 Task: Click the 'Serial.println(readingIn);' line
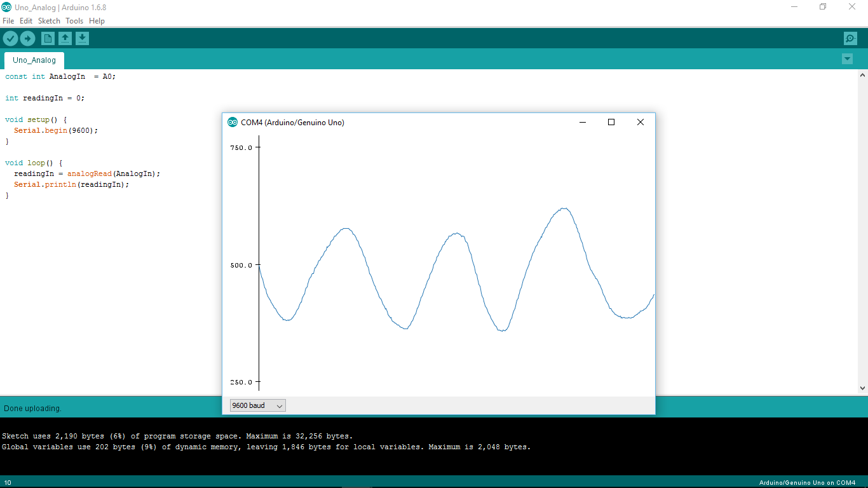(x=71, y=184)
